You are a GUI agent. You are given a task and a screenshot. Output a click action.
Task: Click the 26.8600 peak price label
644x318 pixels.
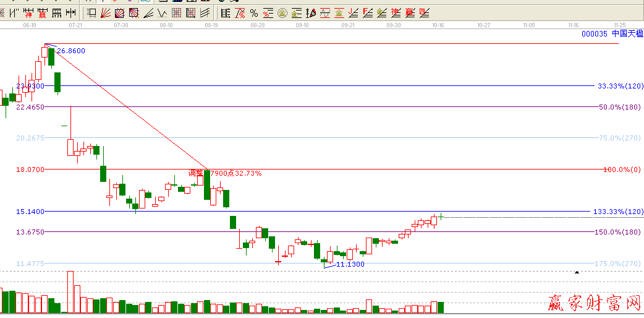click(x=71, y=51)
